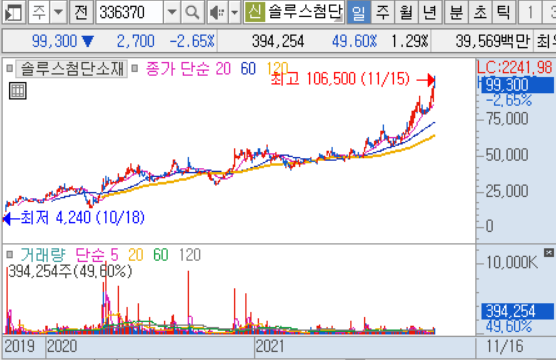Toggle the small square before 거래량 legend
Image resolution: width=556 pixels, height=360 pixels.
coord(10,254)
